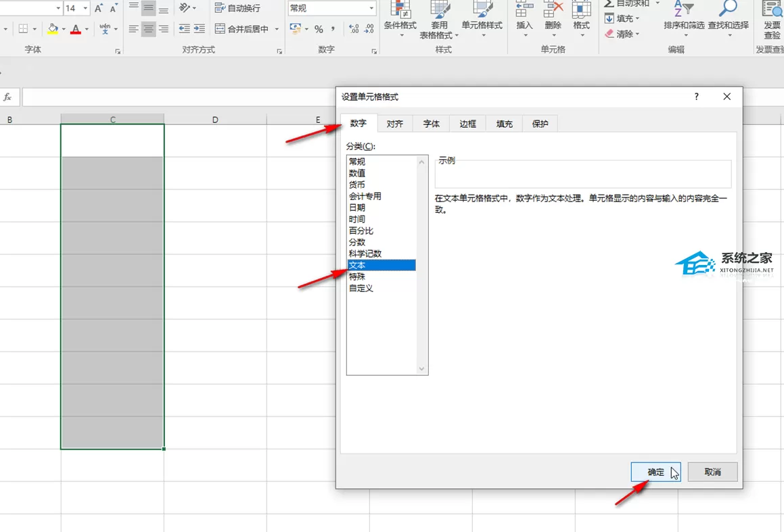Apply comma style format

pos(333,30)
